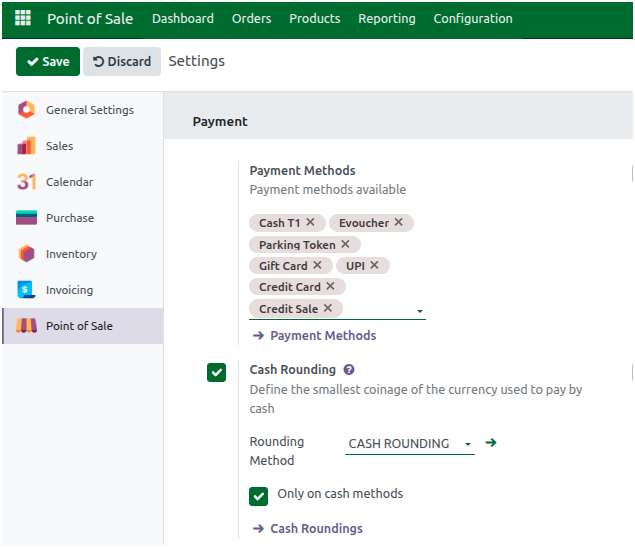Click the Settings breadcrumb title
Image resolution: width=635 pixels, height=547 pixels.
tap(196, 61)
